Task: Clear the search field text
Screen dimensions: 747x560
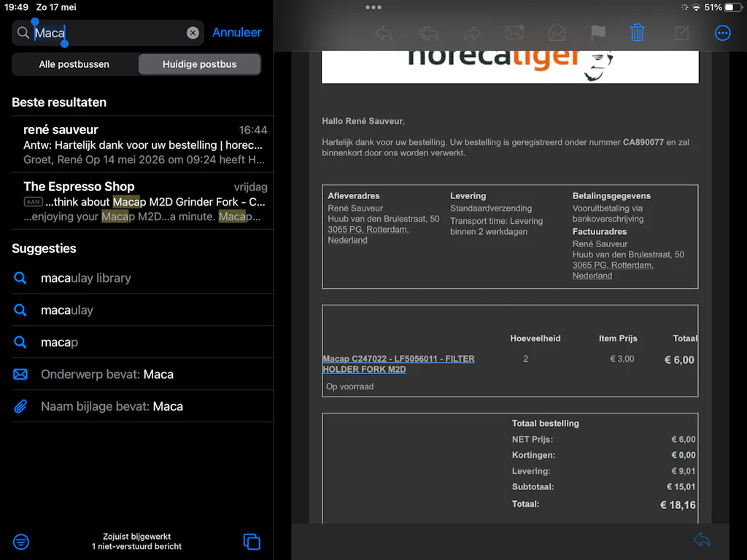Action: (x=193, y=33)
